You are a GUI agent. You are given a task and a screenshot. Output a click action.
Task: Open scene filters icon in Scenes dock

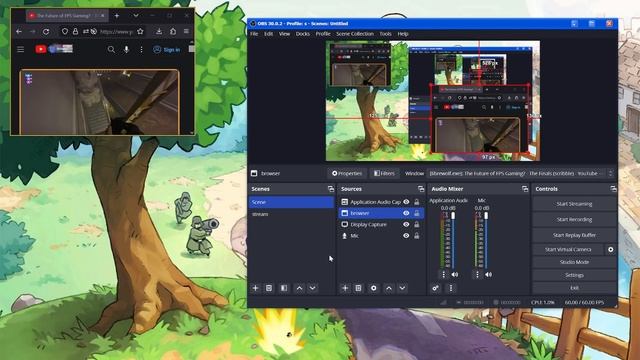pos(284,288)
